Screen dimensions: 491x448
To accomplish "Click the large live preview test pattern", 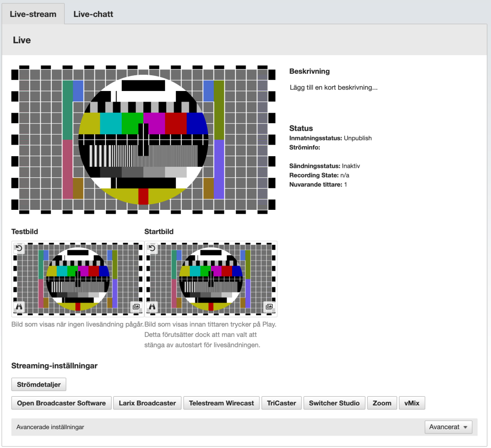I will coord(143,139).
